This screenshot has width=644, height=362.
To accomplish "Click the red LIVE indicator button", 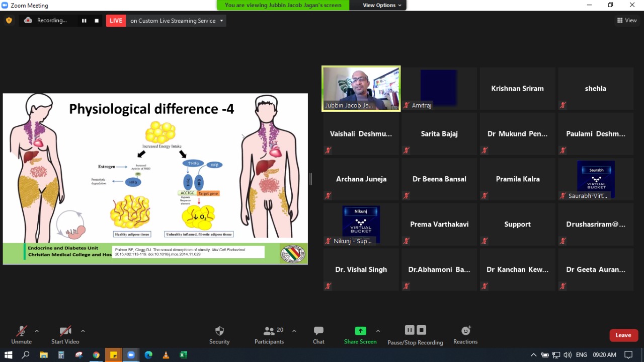I will (116, 21).
